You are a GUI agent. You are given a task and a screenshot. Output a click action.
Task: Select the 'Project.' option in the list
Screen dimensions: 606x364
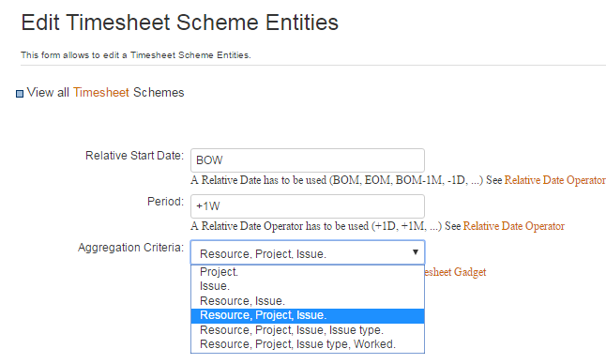point(308,272)
